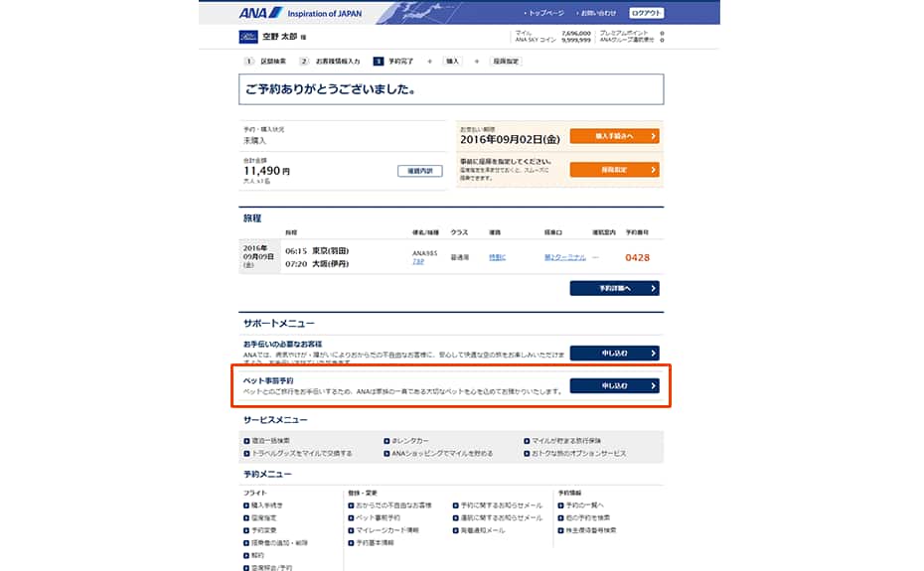Screen dimensions: 924x571
Task: Open the 78P aircraft type link
Action: (x=418, y=261)
